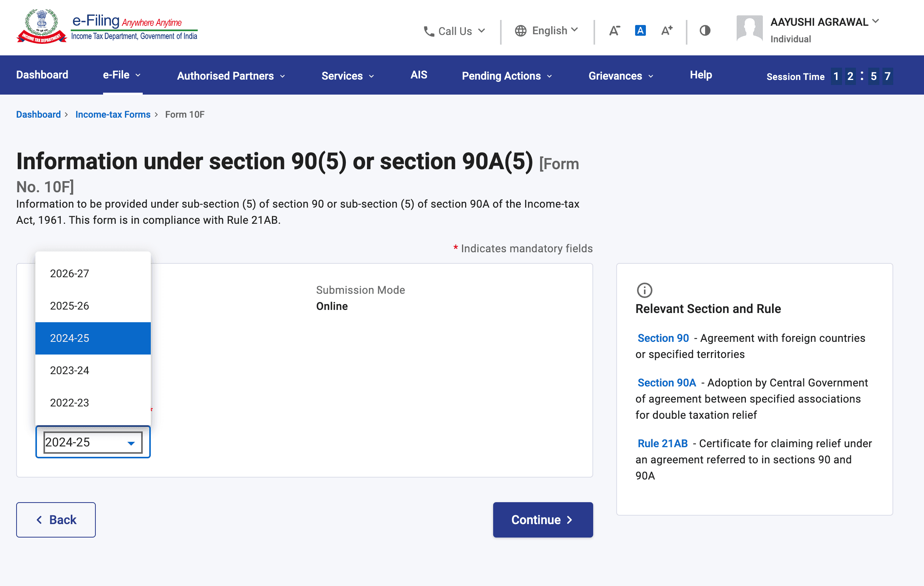Click the info icon above Relevant Section
Screen dimensions: 924x586
point(644,290)
